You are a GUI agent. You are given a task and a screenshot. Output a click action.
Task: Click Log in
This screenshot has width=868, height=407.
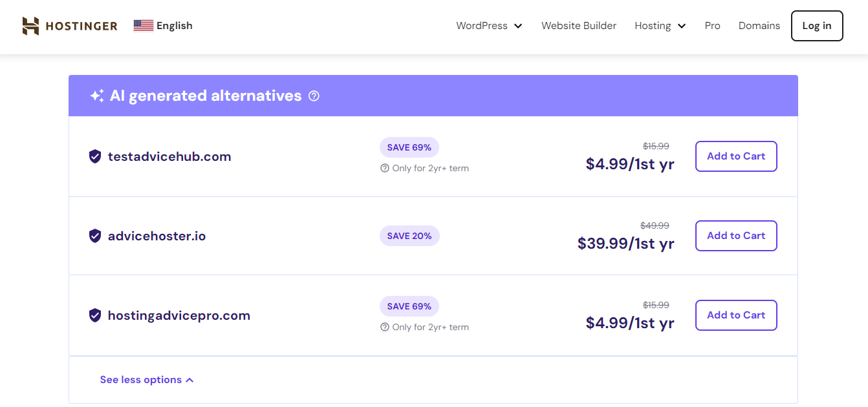816,26
